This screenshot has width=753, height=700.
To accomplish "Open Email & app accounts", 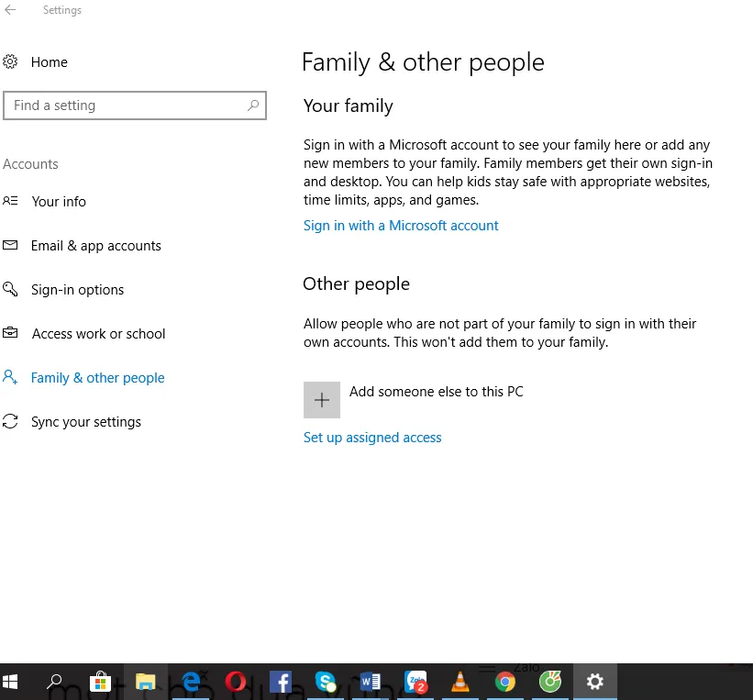I will click(x=95, y=246).
